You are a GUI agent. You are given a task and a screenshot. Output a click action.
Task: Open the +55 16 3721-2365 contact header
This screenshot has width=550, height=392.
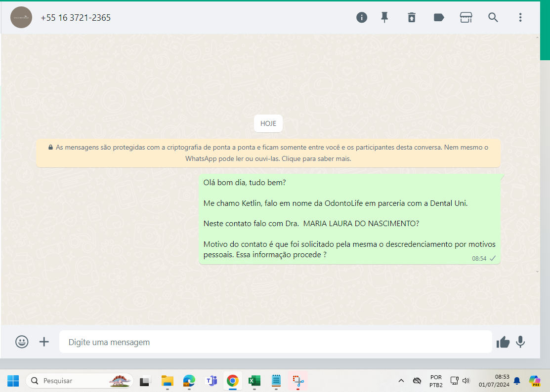(x=76, y=17)
